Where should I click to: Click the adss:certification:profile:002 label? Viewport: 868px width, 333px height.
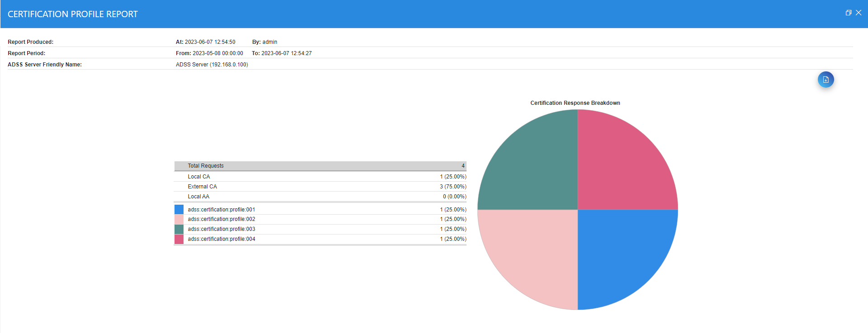222,219
